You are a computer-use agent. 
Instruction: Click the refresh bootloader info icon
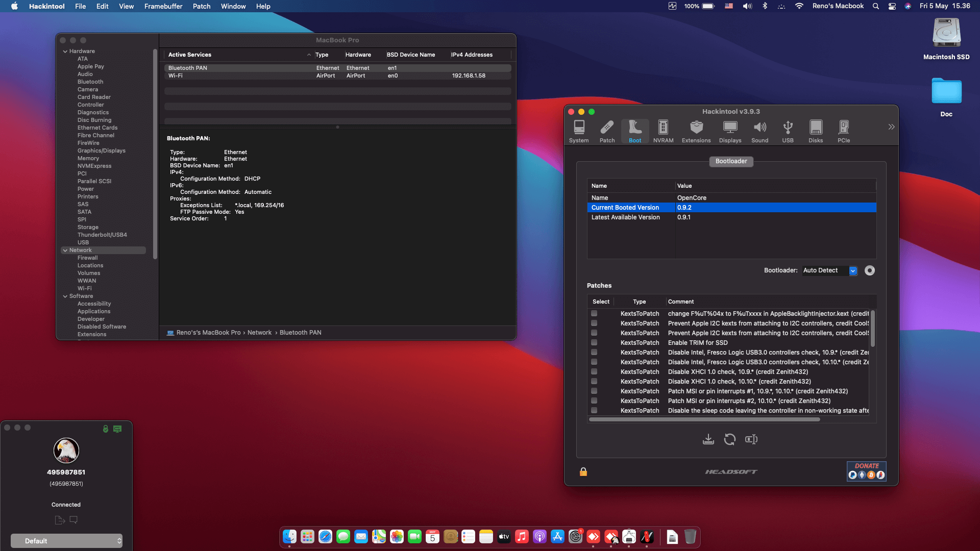(729, 439)
